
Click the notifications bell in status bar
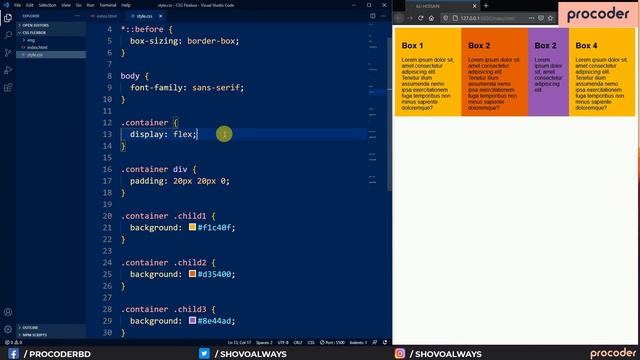(x=385, y=342)
